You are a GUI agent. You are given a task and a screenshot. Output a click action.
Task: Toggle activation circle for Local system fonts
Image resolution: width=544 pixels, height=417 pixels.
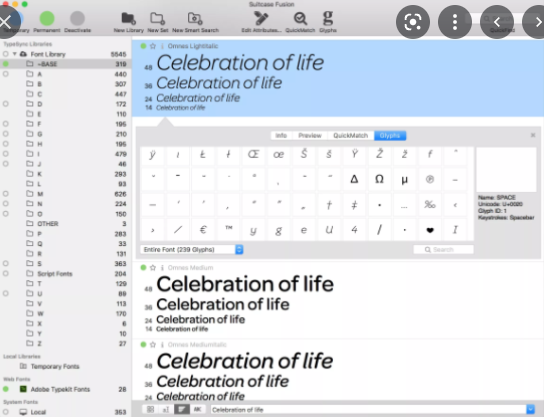click(6, 412)
